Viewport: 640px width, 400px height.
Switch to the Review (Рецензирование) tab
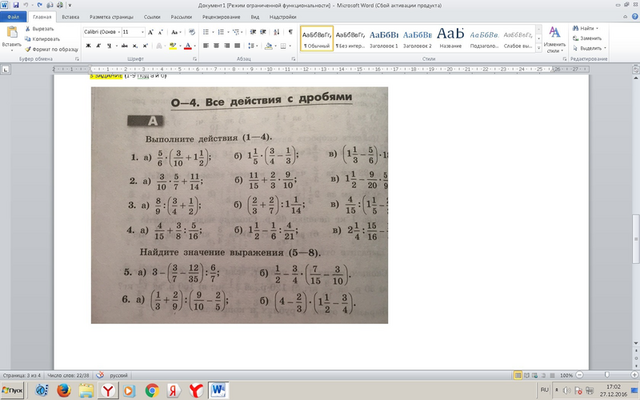(221, 17)
